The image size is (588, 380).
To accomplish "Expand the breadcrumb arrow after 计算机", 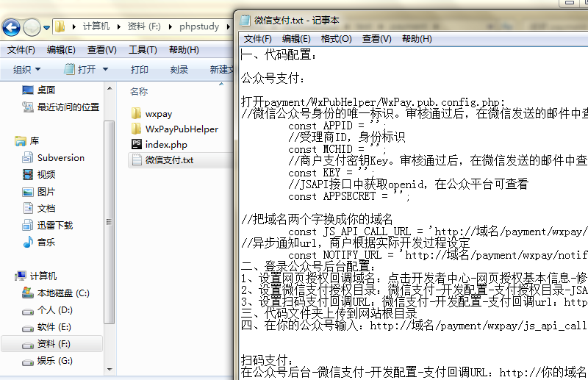I will pos(119,26).
